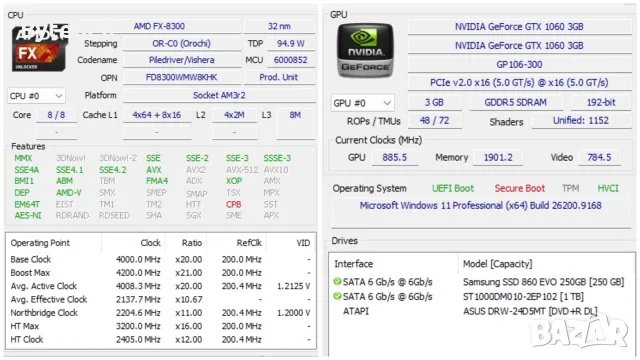Click the red Secure Boot indicator
640x360 pixels.
pos(520,189)
